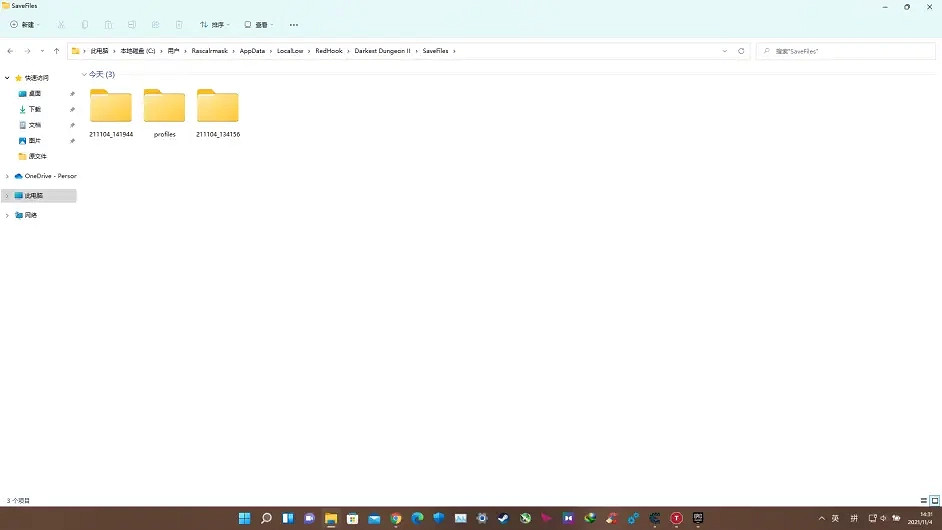
Task: Collapse the Quick access (快速访问) tree node
Action: (x=7, y=78)
